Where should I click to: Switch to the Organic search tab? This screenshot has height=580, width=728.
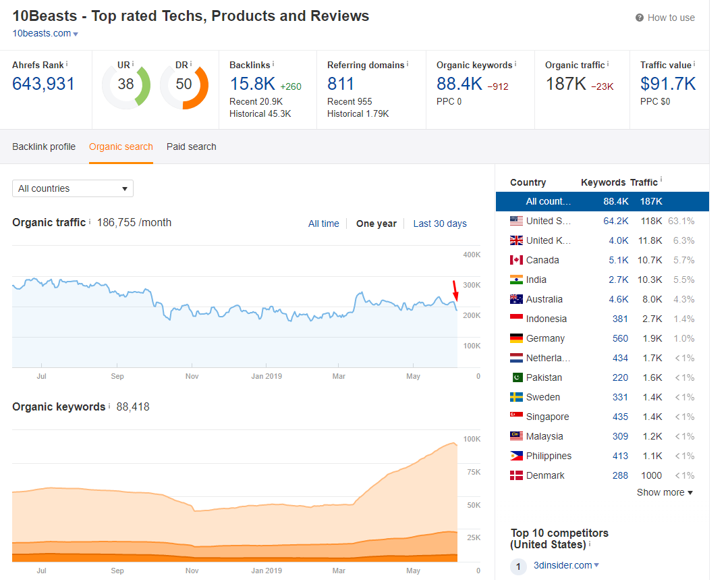121,147
